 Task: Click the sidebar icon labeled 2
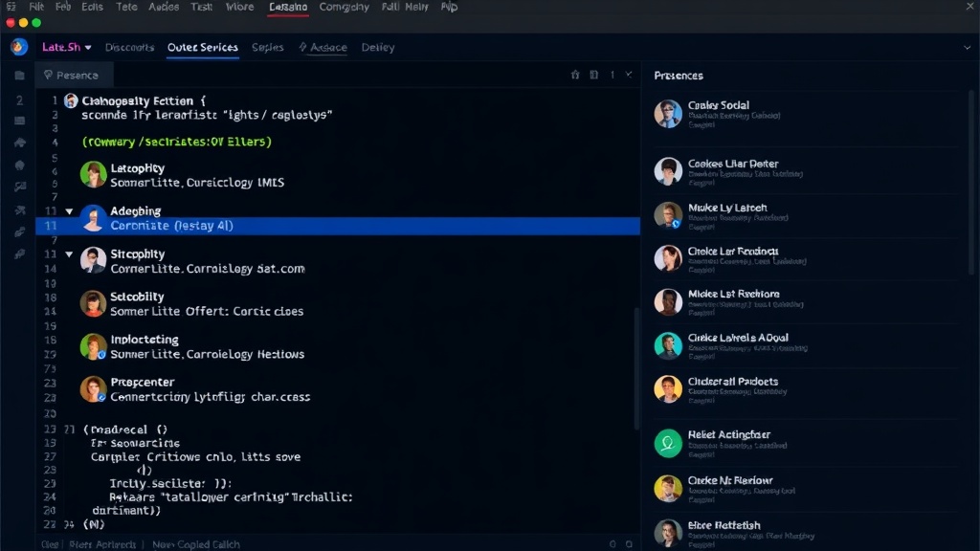coord(19,99)
